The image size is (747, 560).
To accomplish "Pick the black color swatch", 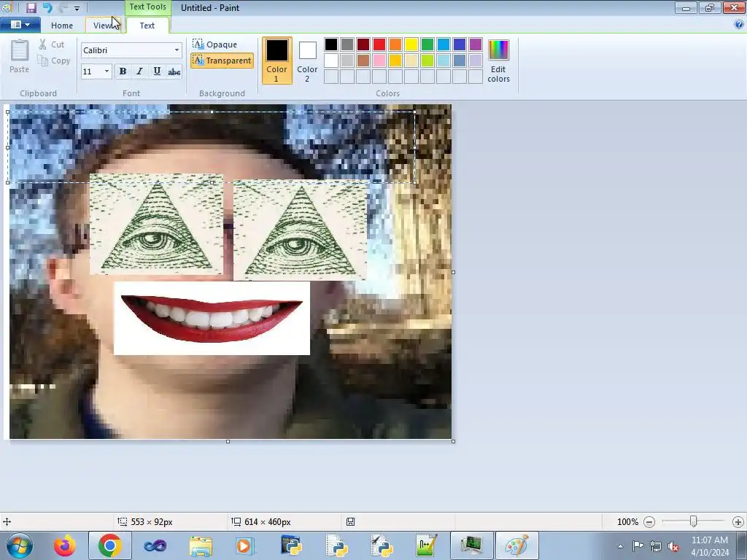I will click(x=331, y=44).
